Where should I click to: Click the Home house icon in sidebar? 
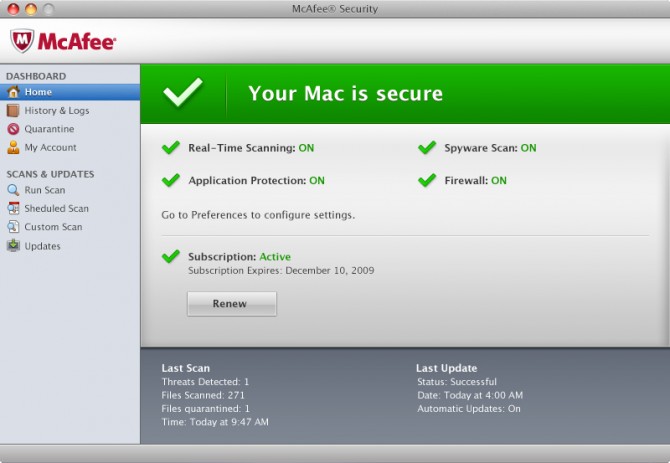point(13,92)
